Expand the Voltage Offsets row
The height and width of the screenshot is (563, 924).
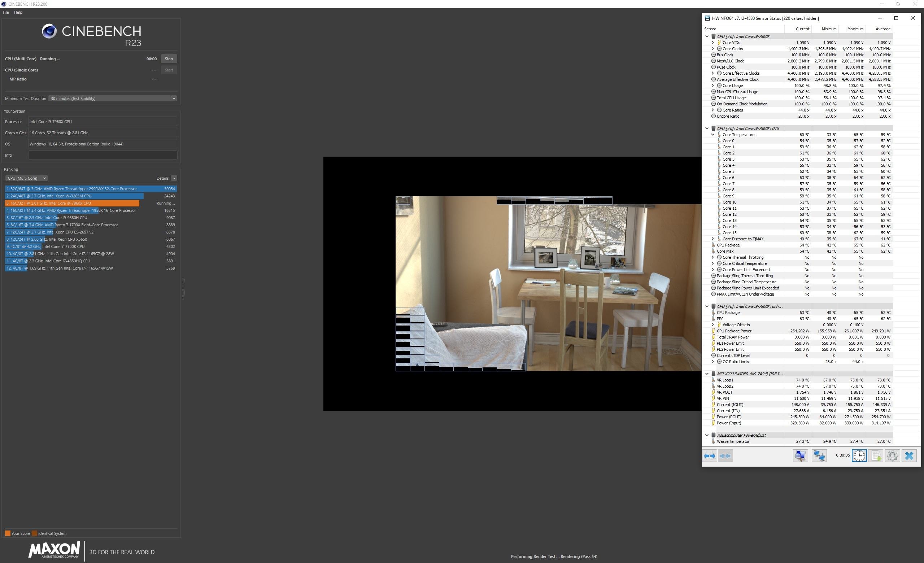(713, 325)
